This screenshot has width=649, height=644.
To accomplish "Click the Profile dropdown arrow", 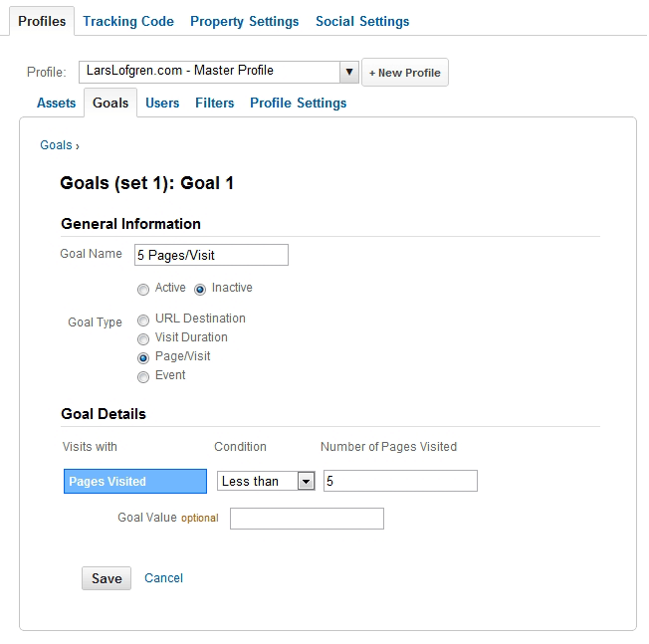I will (349, 72).
